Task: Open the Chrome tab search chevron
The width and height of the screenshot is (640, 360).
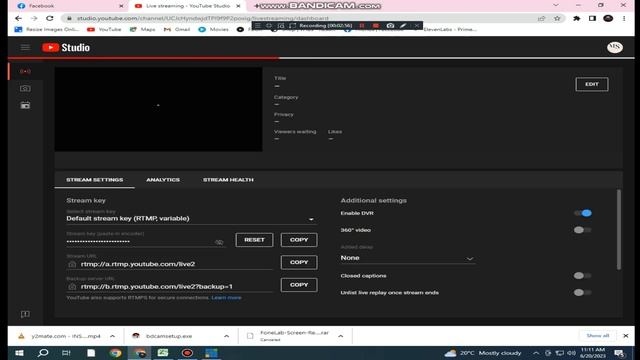Action: click(556, 5)
